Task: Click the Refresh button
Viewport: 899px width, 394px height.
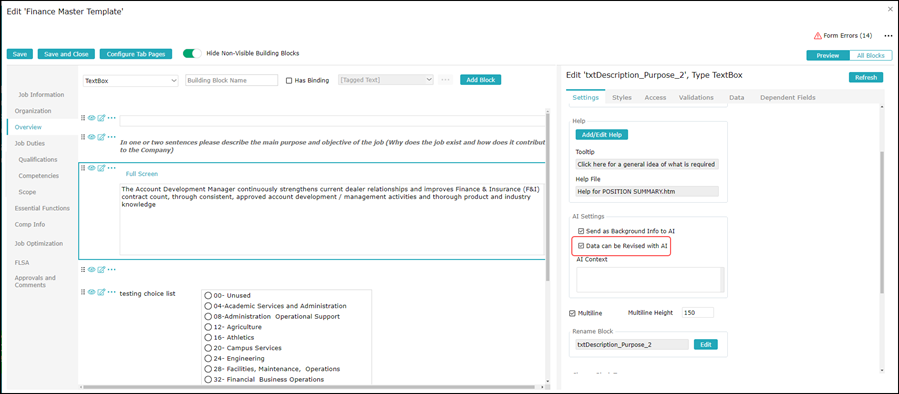Action: click(x=866, y=77)
